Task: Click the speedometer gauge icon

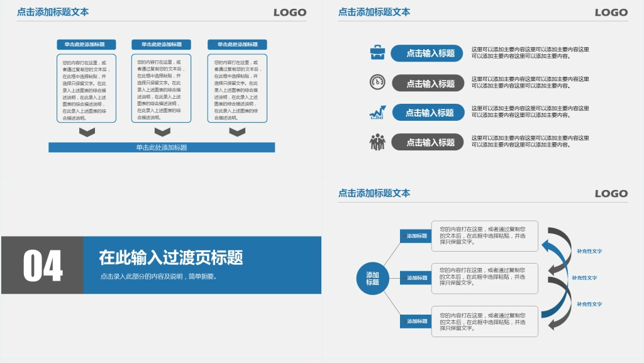Action: click(377, 82)
